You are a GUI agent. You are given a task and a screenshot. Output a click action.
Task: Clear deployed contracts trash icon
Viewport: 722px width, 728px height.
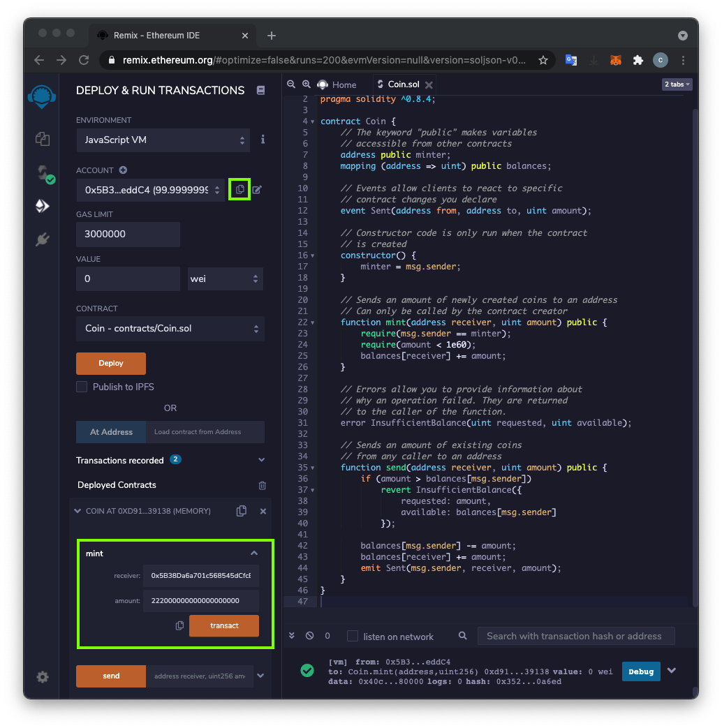[x=262, y=485]
